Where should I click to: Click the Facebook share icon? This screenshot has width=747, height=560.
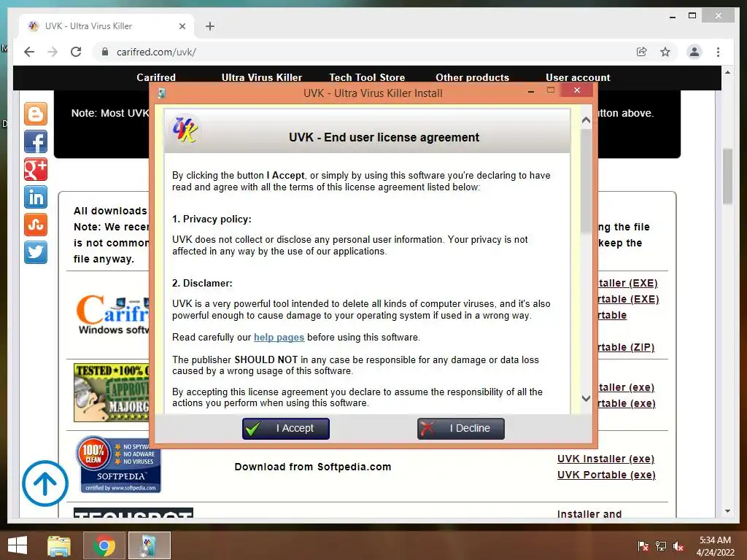tap(36, 141)
